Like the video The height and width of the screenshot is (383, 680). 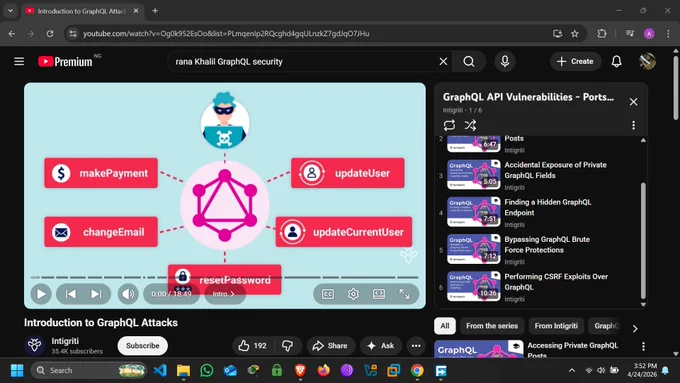[252, 346]
